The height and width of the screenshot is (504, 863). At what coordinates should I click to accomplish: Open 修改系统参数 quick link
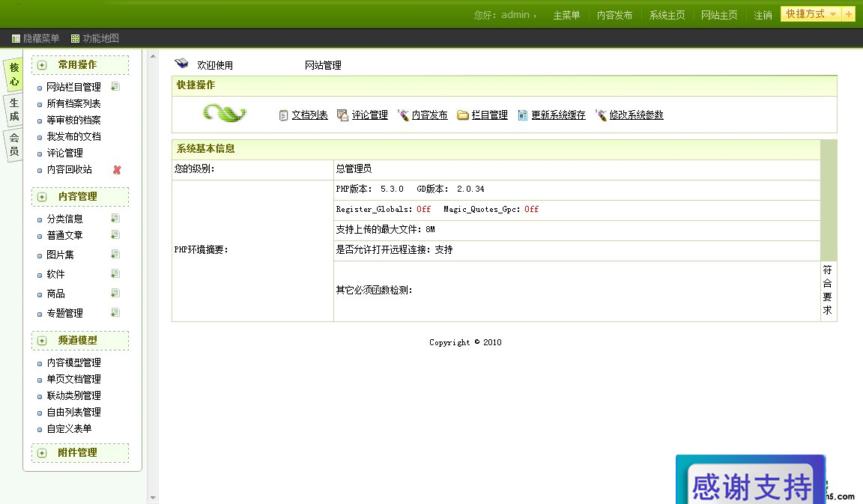(636, 115)
